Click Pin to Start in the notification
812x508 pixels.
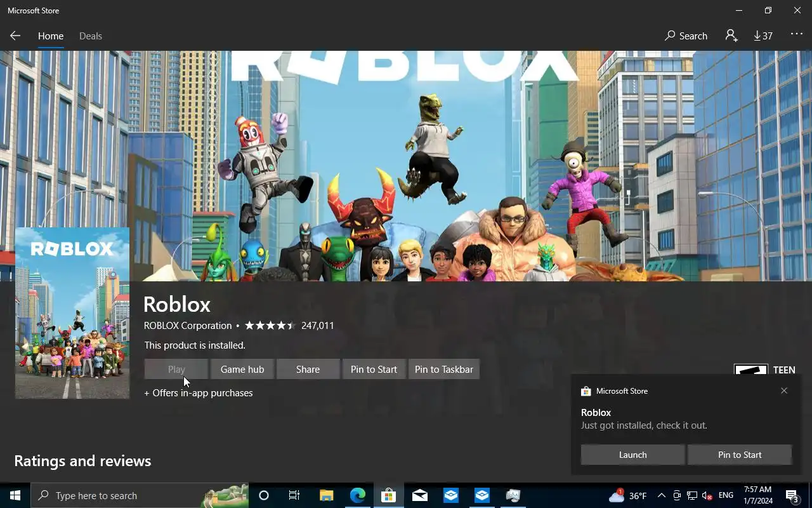[x=740, y=455]
